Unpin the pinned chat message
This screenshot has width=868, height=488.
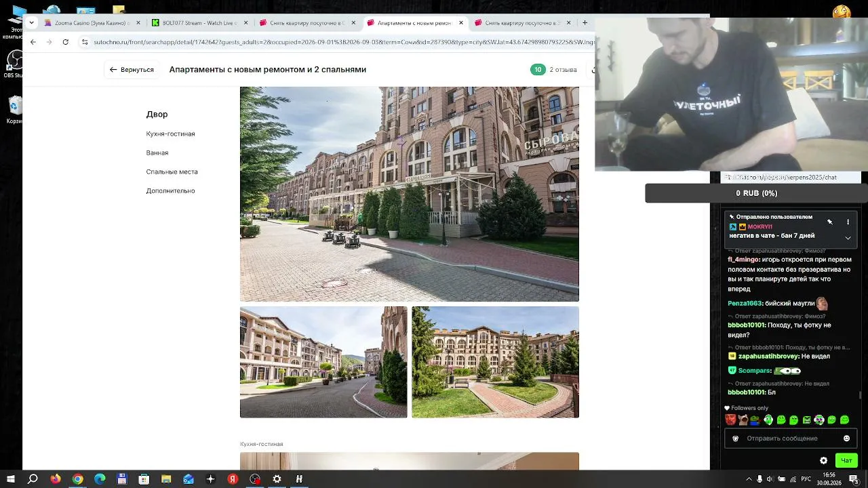click(x=830, y=222)
